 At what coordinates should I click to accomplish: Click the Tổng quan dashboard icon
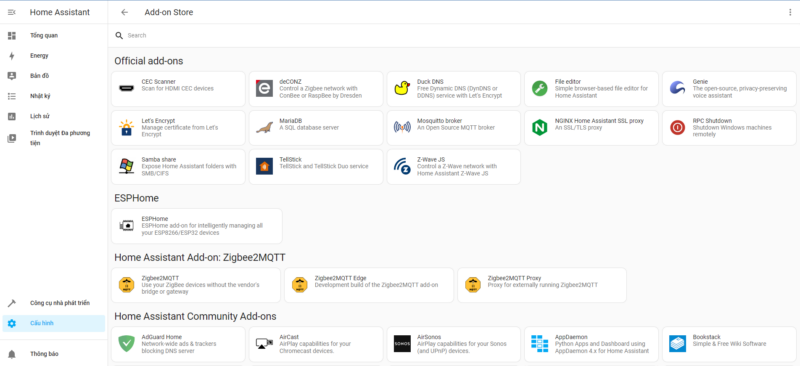(x=12, y=36)
